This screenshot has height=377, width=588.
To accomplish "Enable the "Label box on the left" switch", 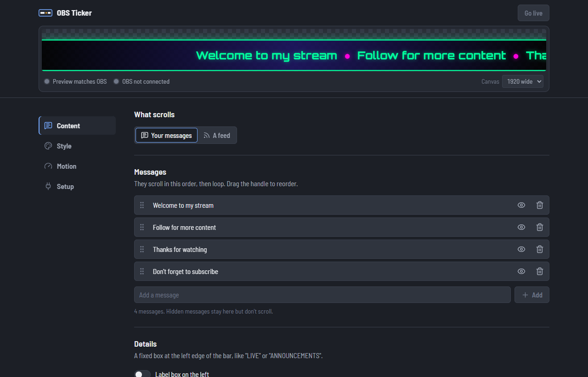I will tap(142, 374).
